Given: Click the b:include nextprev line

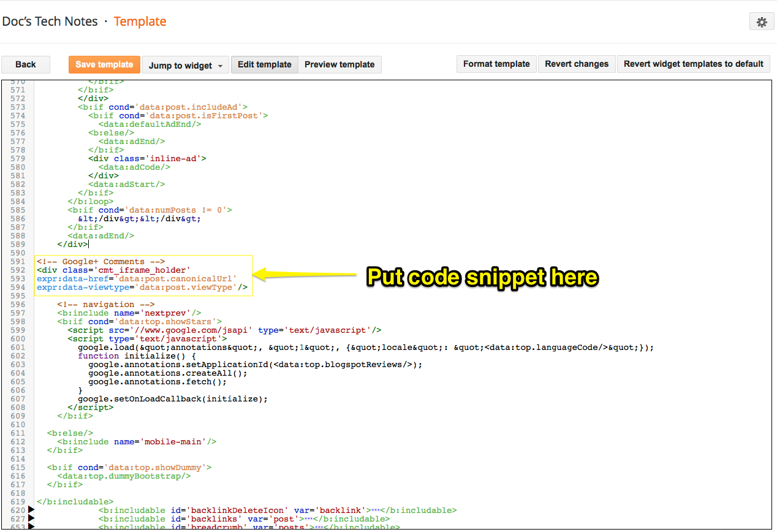Looking at the screenshot, I should pos(129,313).
